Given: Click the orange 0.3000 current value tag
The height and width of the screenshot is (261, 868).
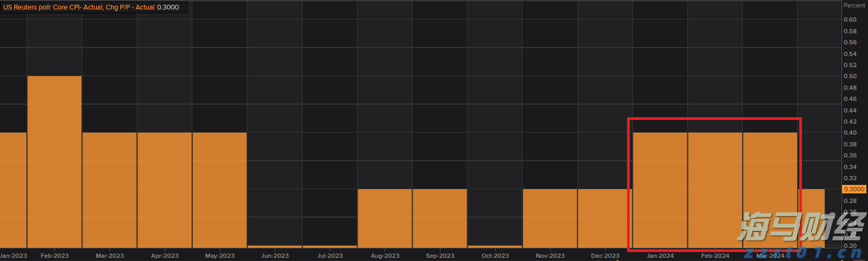Looking at the screenshot, I should (x=854, y=189).
